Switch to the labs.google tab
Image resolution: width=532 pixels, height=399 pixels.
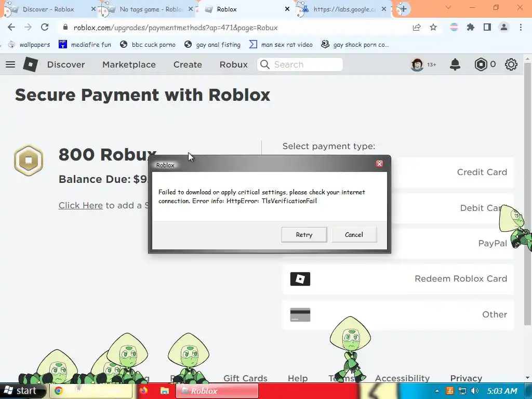(345, 9)
